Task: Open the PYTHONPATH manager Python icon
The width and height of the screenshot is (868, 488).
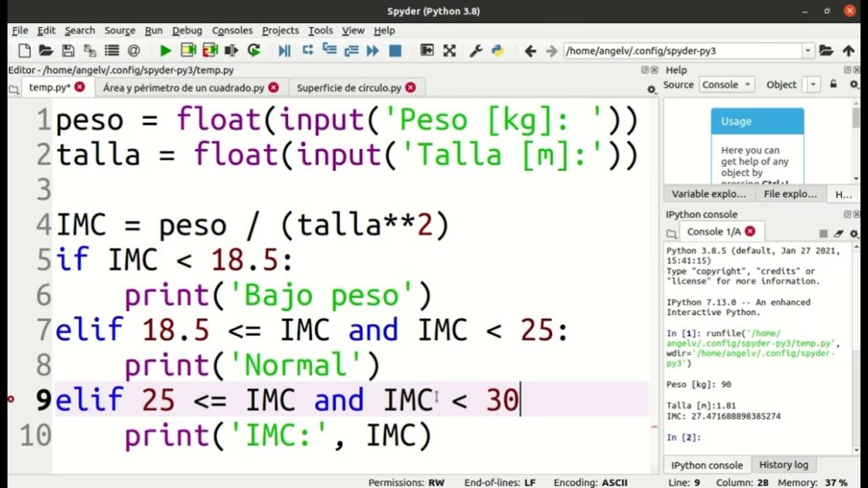Action: pos(498,51)
